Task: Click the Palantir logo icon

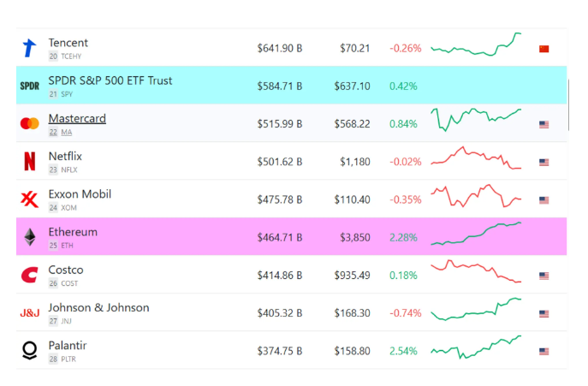Action: click(30, 351)
